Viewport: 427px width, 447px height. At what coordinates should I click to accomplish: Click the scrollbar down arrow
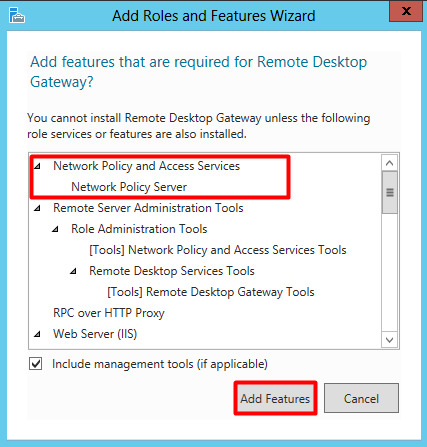click(389, 340)
